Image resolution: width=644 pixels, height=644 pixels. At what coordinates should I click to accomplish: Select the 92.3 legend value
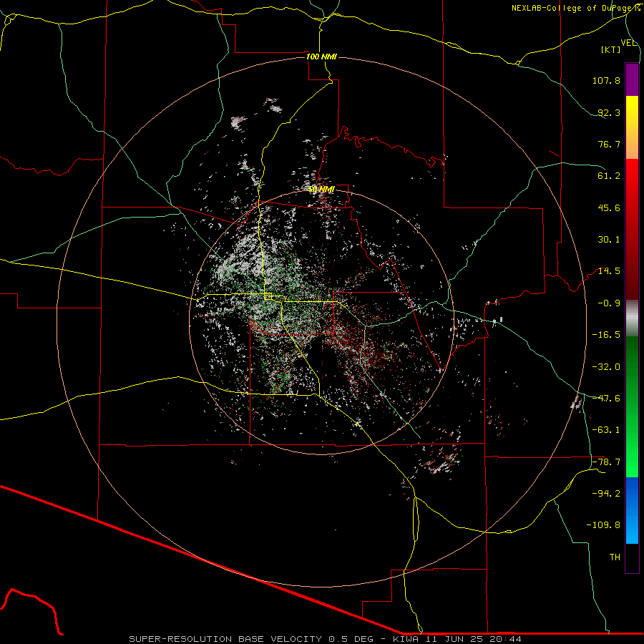609,112
